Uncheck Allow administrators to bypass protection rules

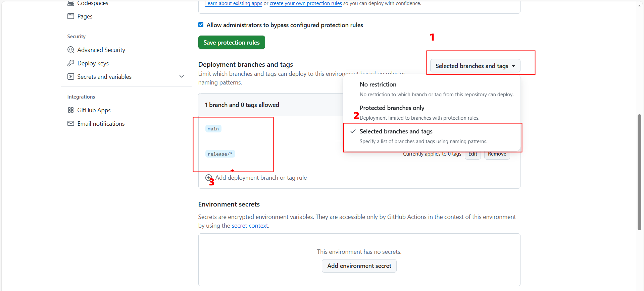click(201, 25)
